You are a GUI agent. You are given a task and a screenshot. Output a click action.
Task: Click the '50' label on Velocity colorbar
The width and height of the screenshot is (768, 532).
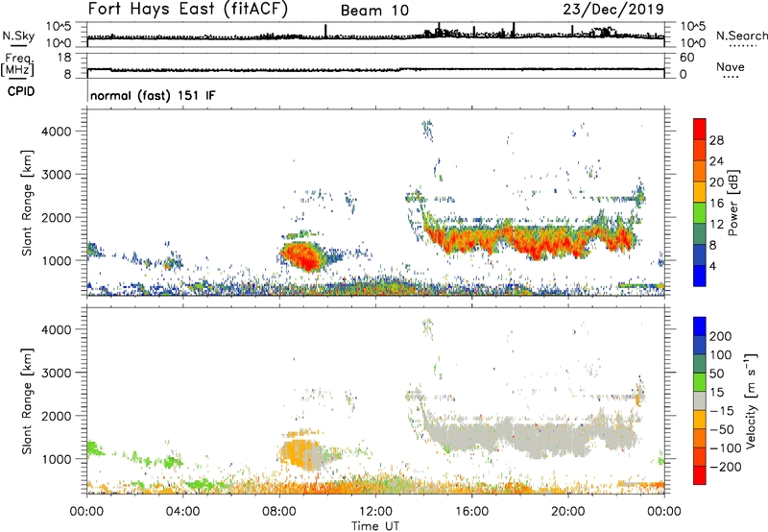point(717,374)
